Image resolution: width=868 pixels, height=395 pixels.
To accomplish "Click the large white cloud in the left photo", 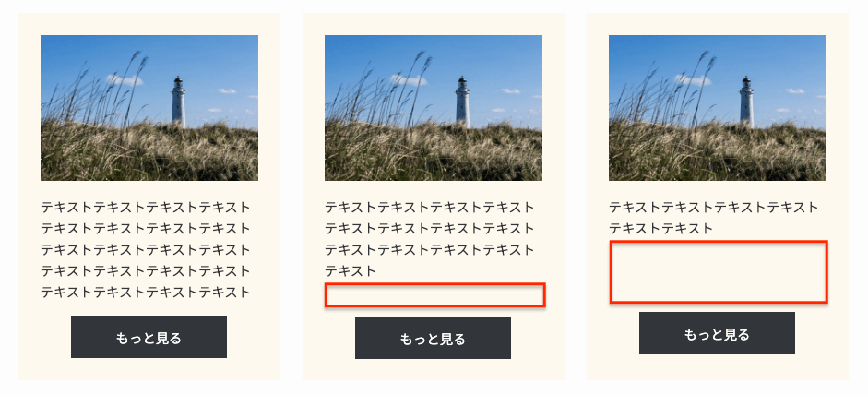I will click(x=125, y=80).
